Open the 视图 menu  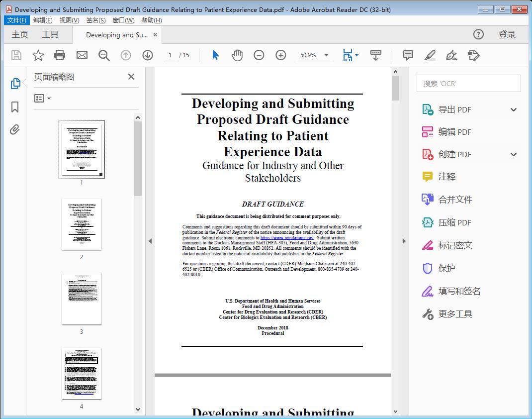point(69,20)
